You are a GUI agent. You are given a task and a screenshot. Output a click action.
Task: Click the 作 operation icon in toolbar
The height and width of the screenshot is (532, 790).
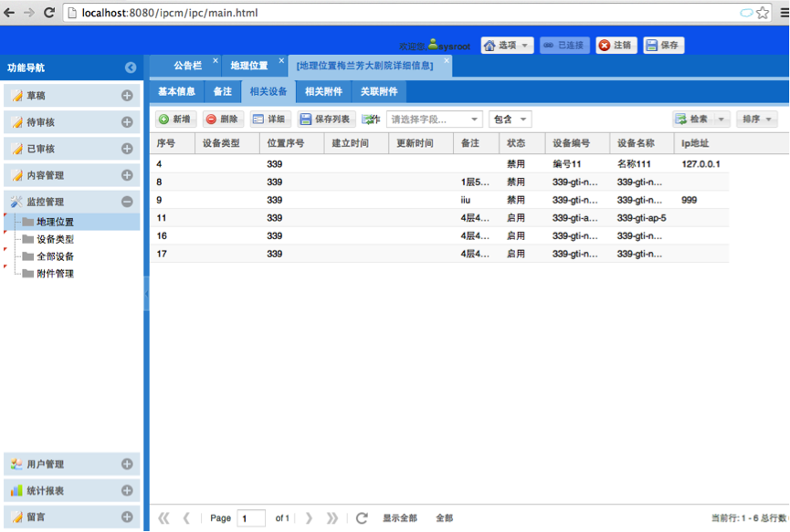pos(371,120)
